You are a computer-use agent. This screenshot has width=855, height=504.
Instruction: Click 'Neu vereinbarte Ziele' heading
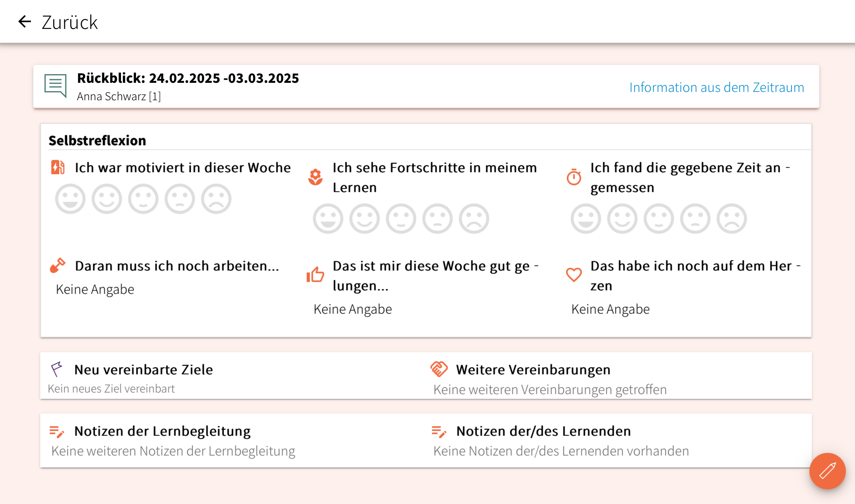144,370
